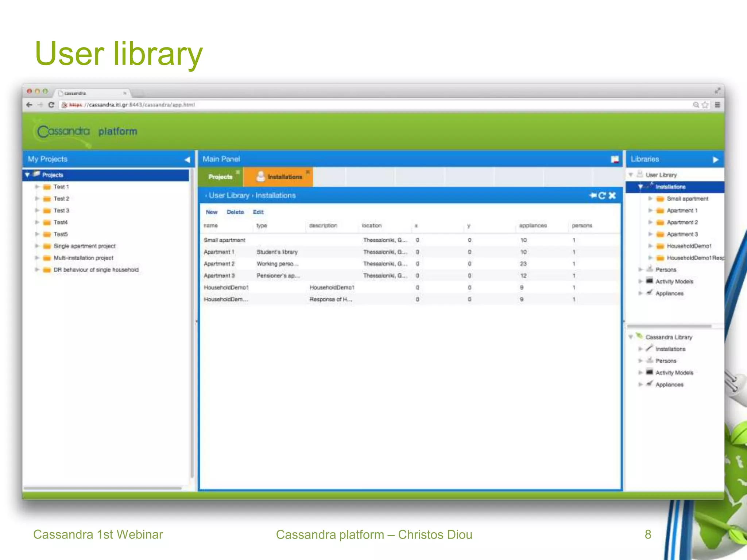Click the browser back arrow
The height and width of the screenshot is (560, 747).
point(29,105)
